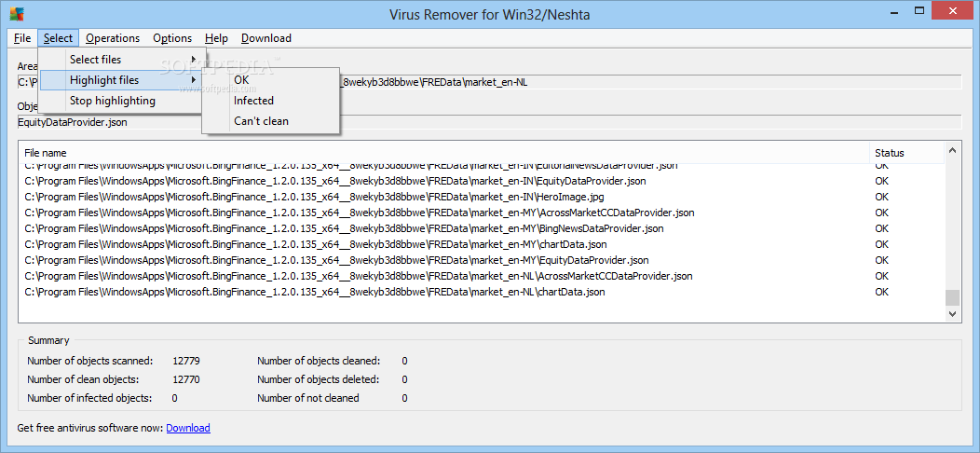Select market_en-NL AcrossMarketCCDataProvider.json row
The width and height of the screenshot is (980, 453).
482,276
